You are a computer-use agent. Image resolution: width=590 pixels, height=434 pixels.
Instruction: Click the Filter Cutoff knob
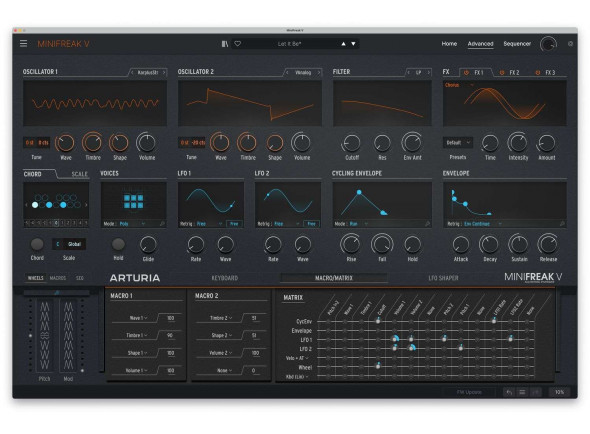pos(352,143)
